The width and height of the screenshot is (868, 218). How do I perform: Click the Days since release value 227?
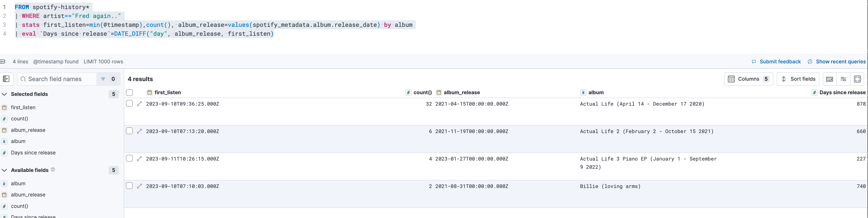tap(861, 159)
